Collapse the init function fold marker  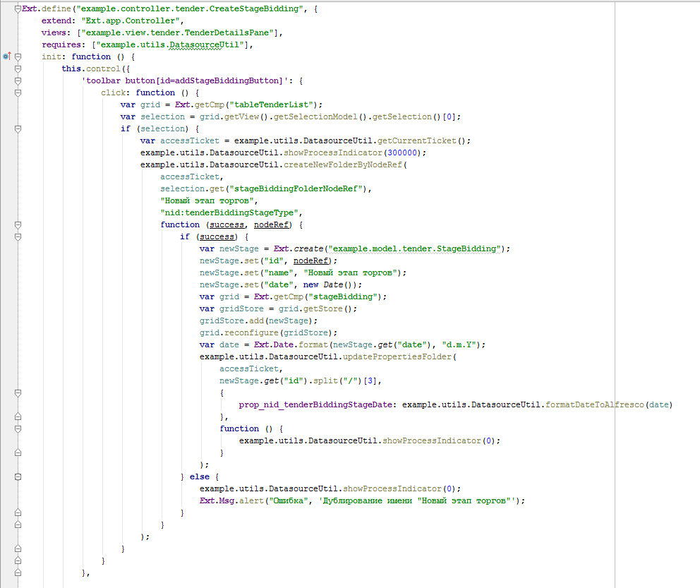(x=18, y=56)
